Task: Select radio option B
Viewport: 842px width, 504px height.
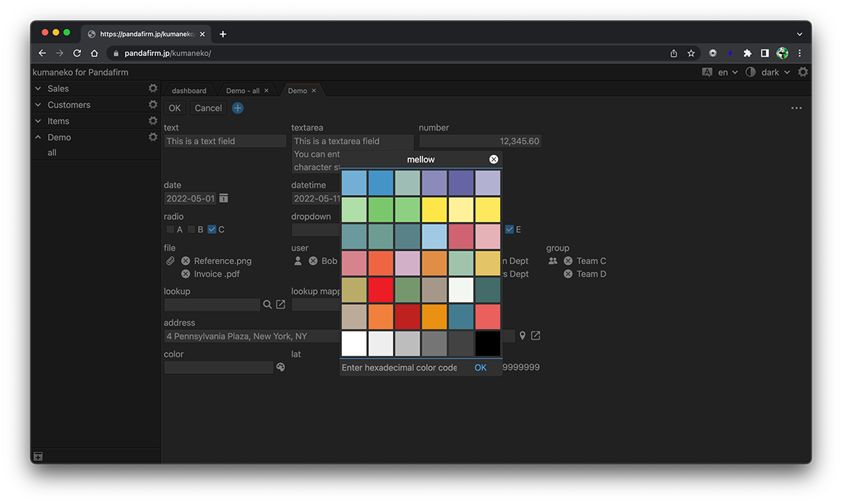Action: coord(191,229)
